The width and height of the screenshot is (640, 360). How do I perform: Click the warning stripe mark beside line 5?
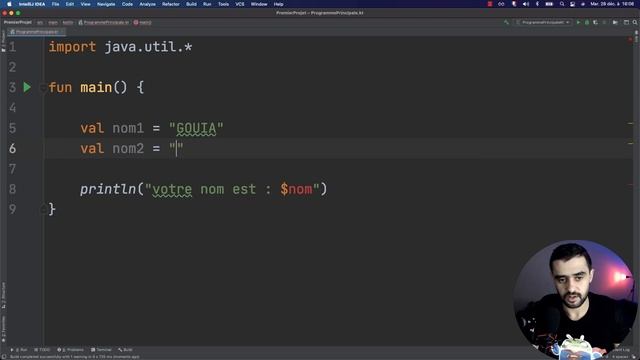630,123
